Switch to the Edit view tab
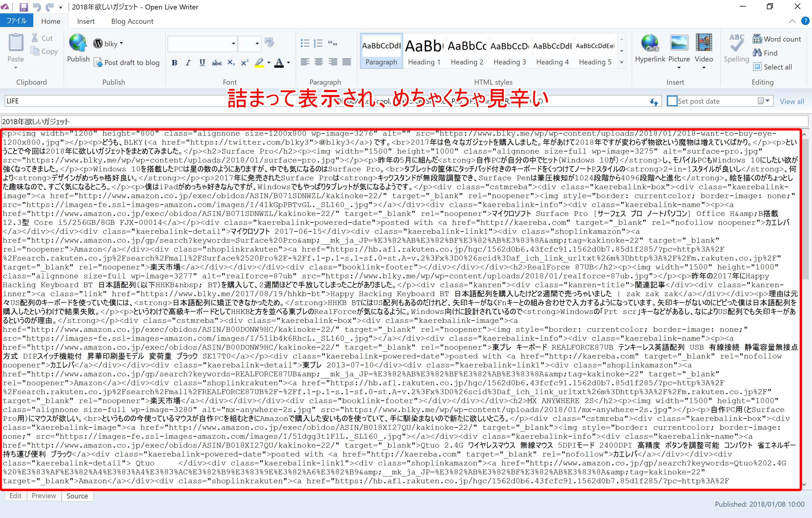Screen dimensions: 812x518 pos(15,495)
